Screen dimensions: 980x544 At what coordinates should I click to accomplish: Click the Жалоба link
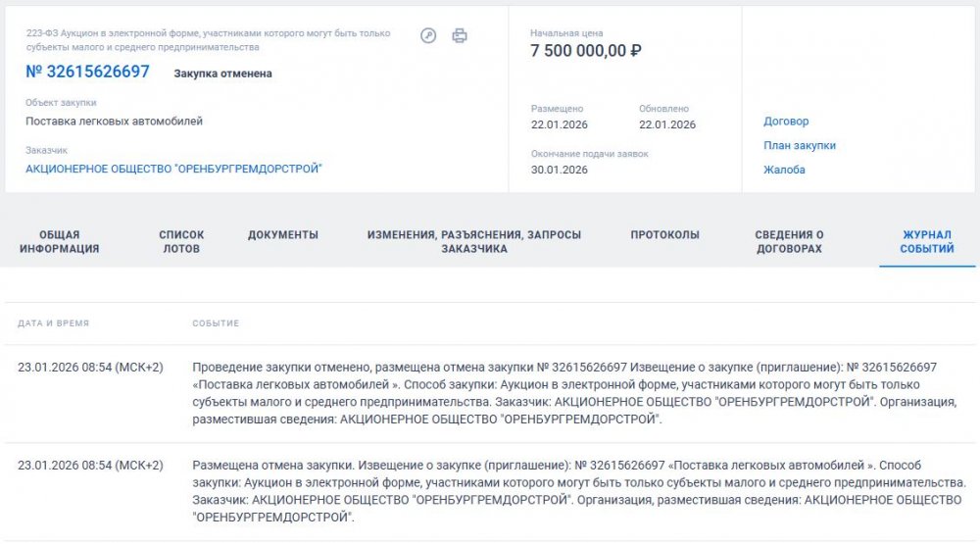[784, 170]
